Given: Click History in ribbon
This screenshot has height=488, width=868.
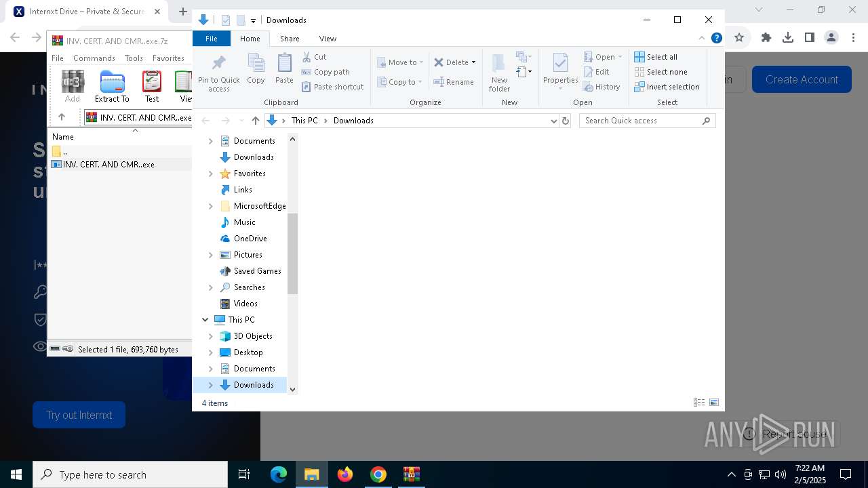Looking at the screenshot, I should click(602, 87).
